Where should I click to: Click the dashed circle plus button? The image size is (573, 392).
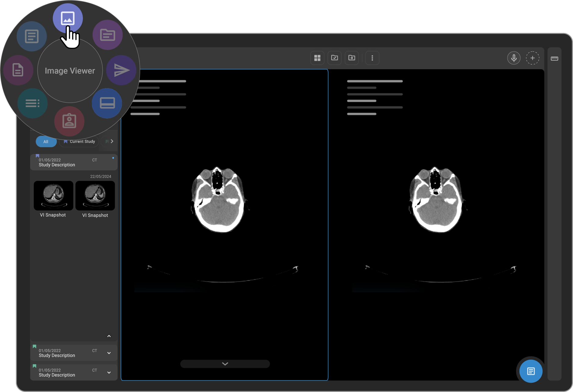(x=532, y=58)
